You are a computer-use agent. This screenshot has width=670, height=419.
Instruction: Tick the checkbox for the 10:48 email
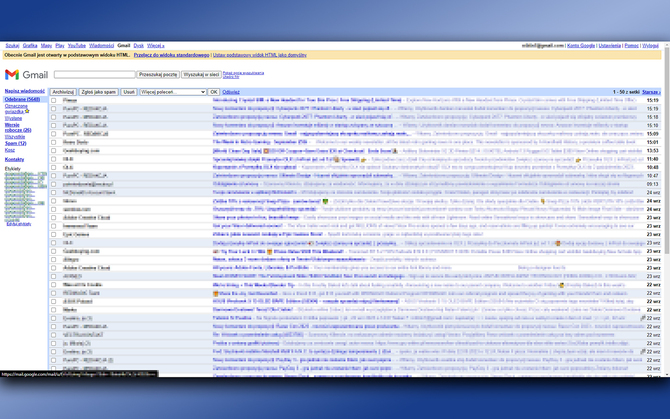tap(53, 167)
